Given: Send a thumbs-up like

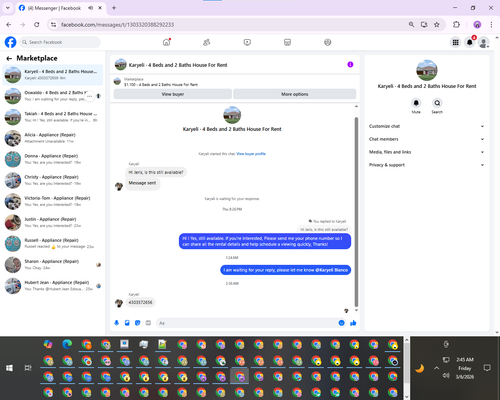Looking at the screenshot, I should (x=353, y=323).
